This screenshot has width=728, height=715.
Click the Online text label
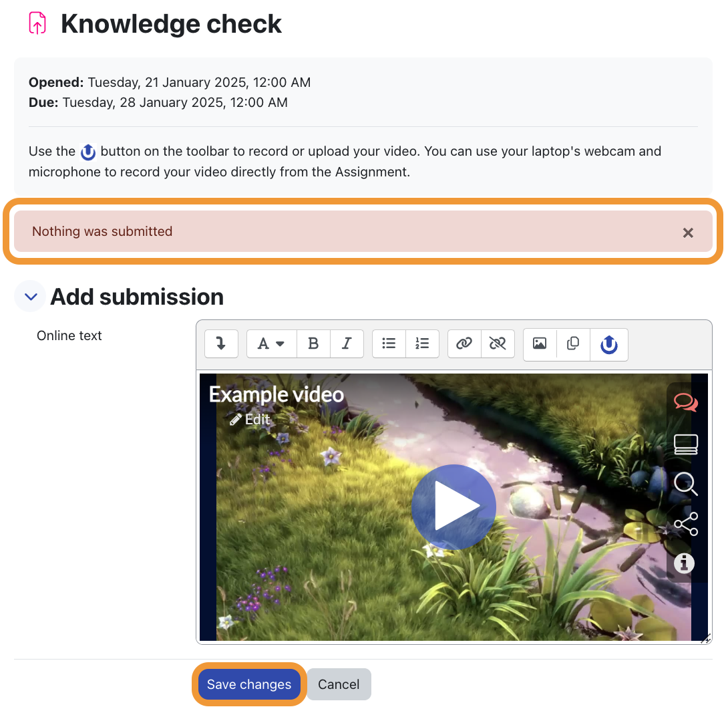[69, 335]
